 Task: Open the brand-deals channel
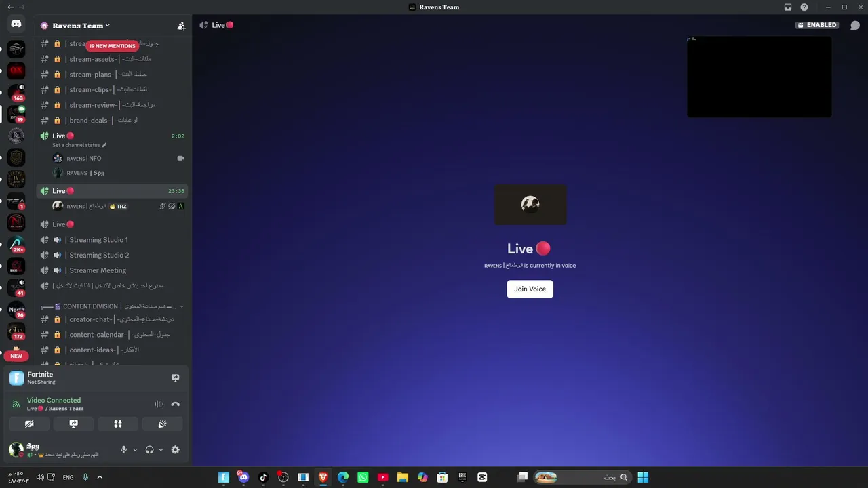tap(111, 121)
